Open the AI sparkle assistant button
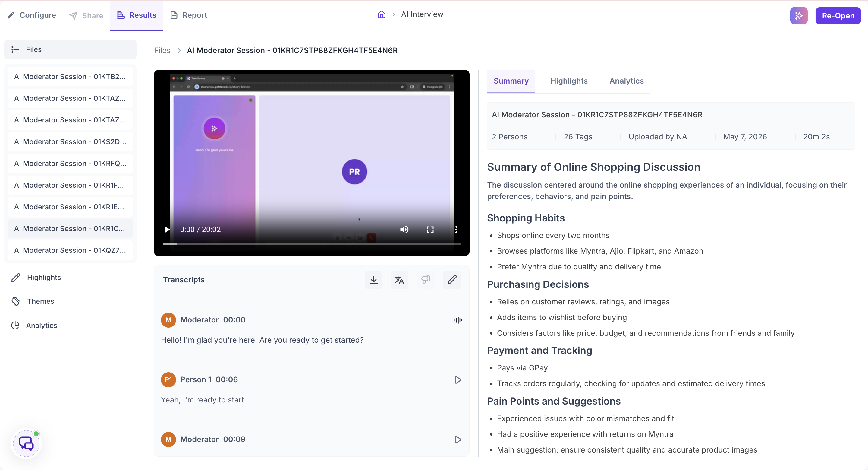This screenshot has height=470, width=868. (799, 15)
